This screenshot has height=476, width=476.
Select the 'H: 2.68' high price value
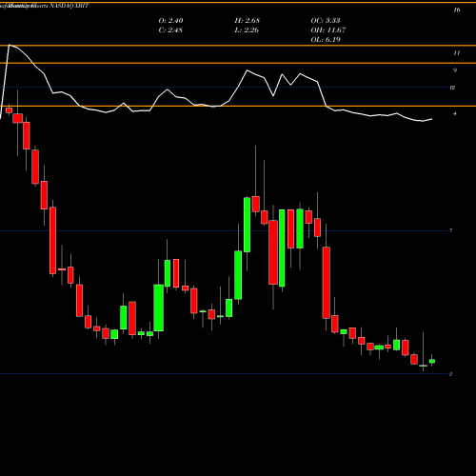point(248,21)
